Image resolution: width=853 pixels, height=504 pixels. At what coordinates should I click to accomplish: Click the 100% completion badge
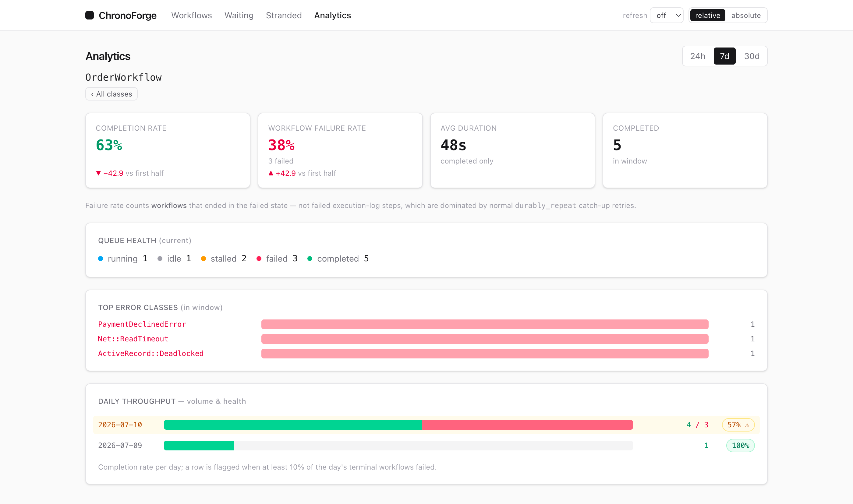tap(740, 445)
